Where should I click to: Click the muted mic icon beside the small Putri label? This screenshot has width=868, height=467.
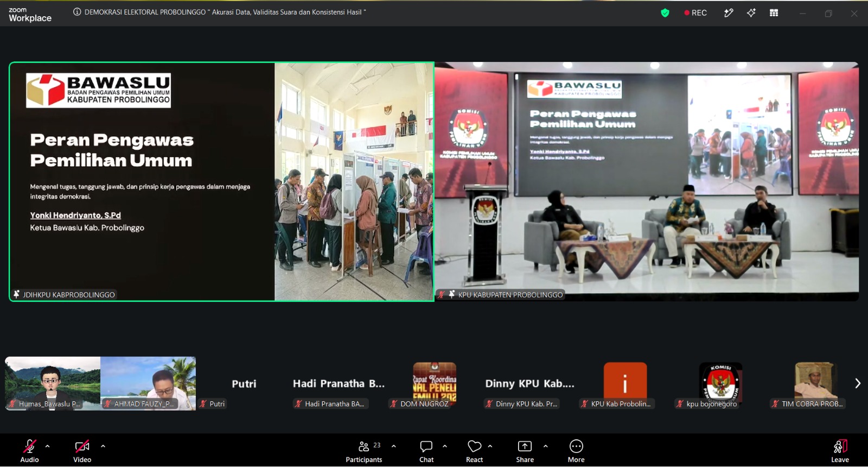203,403
